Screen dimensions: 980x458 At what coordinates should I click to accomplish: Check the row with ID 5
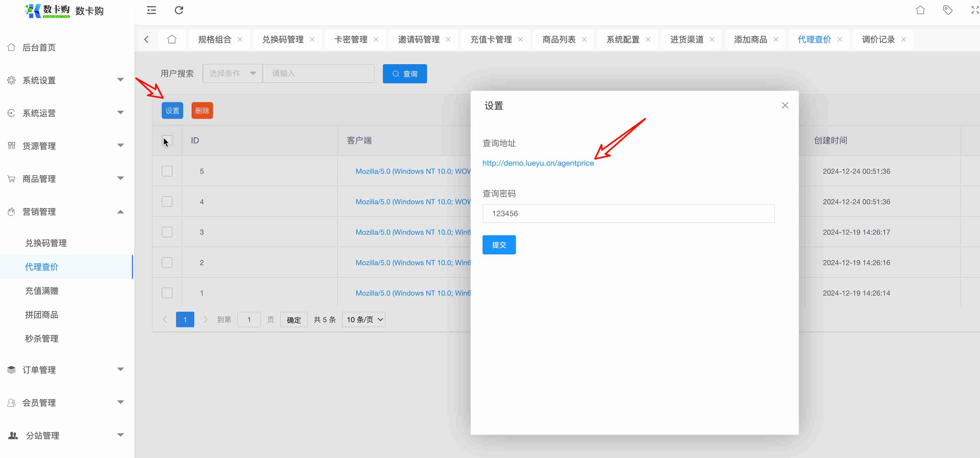pos(167,171)
